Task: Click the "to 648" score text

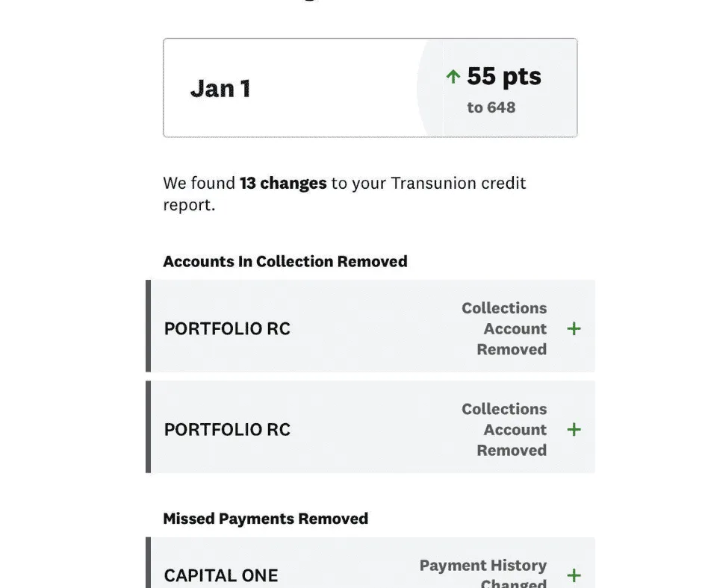Action: tap(491, 107)
